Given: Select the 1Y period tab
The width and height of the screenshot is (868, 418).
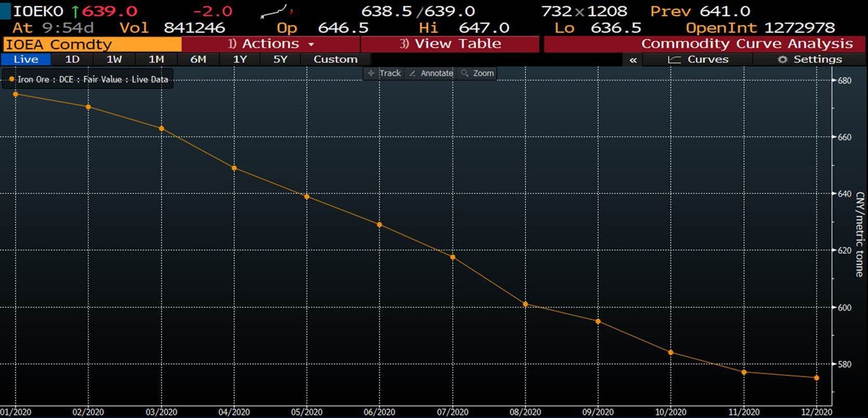Looking at the screenshot, I should pyautogui.click(x=239, y=59).
